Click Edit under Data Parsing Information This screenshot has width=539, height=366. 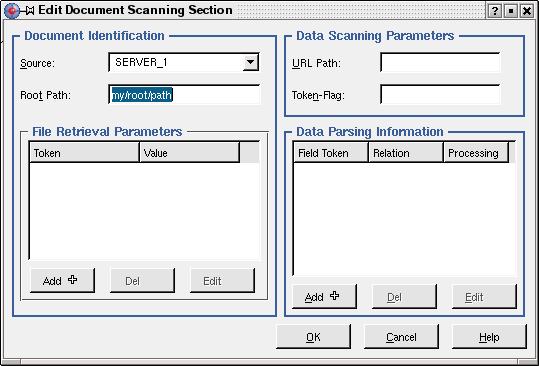(x=484, y=297)
